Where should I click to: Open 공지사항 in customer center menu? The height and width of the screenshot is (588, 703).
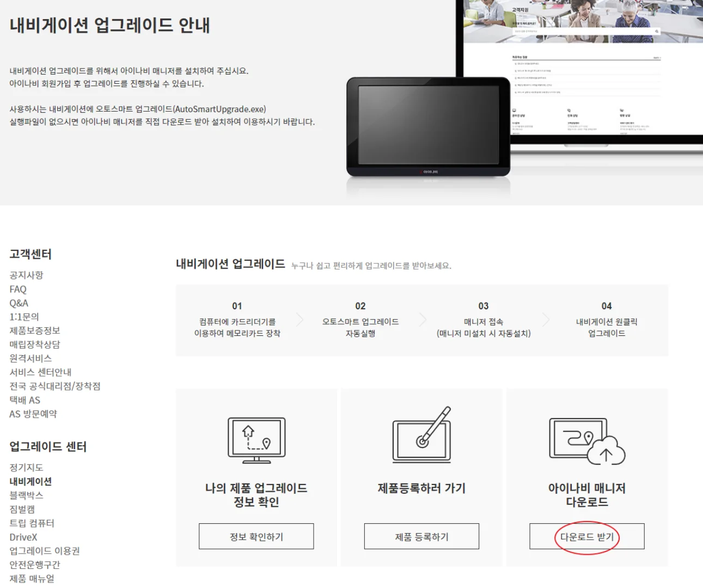tap(26, 275)
